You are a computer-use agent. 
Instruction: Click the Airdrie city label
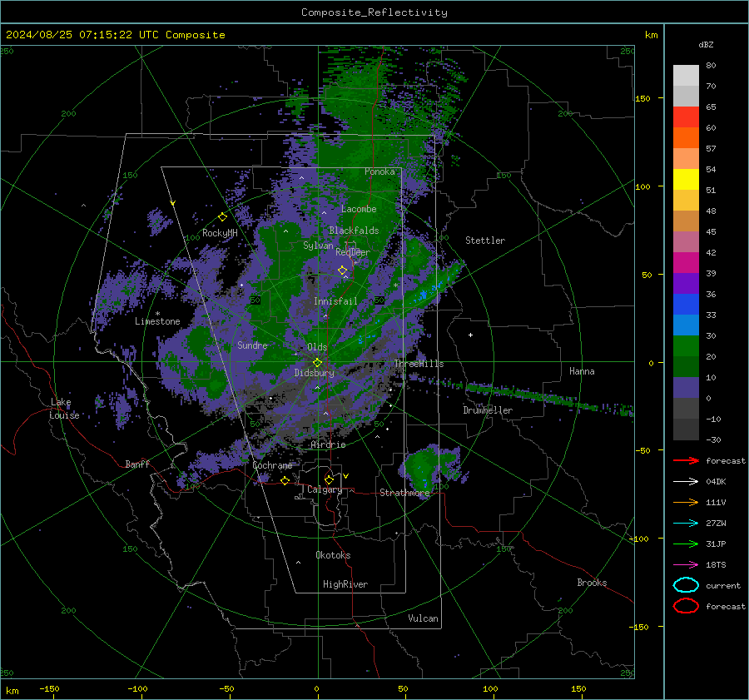click(x=328, y=444)
